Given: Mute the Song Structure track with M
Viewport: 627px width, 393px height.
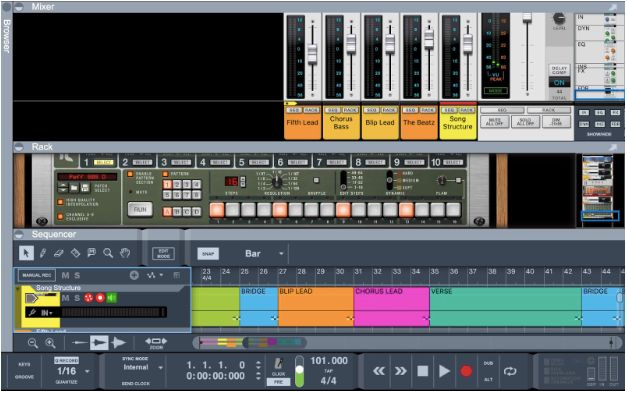Looking at the screenshot, I should pyautogui.click(x=66, y=298).
